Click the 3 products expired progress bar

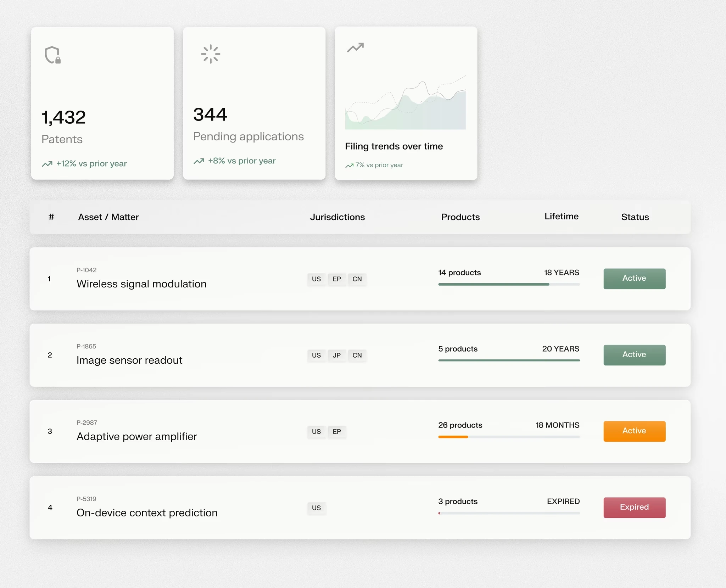pyautogui.click(x=509, y=513)
